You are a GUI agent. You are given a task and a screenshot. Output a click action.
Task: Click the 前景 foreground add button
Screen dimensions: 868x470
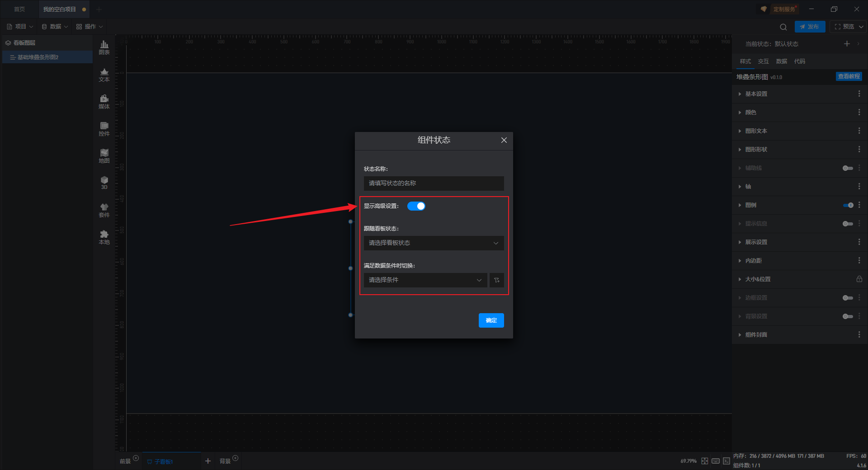[136, 458]
